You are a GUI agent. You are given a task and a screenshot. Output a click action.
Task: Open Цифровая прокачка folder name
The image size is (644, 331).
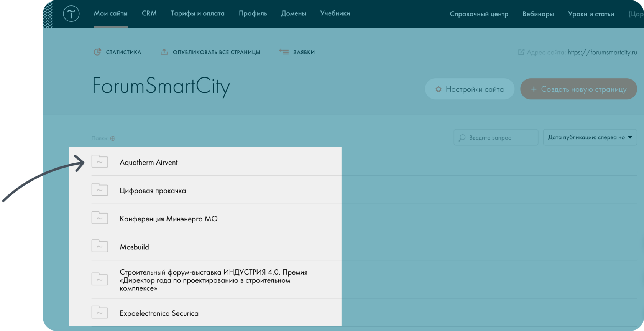(x=153, y=191)
